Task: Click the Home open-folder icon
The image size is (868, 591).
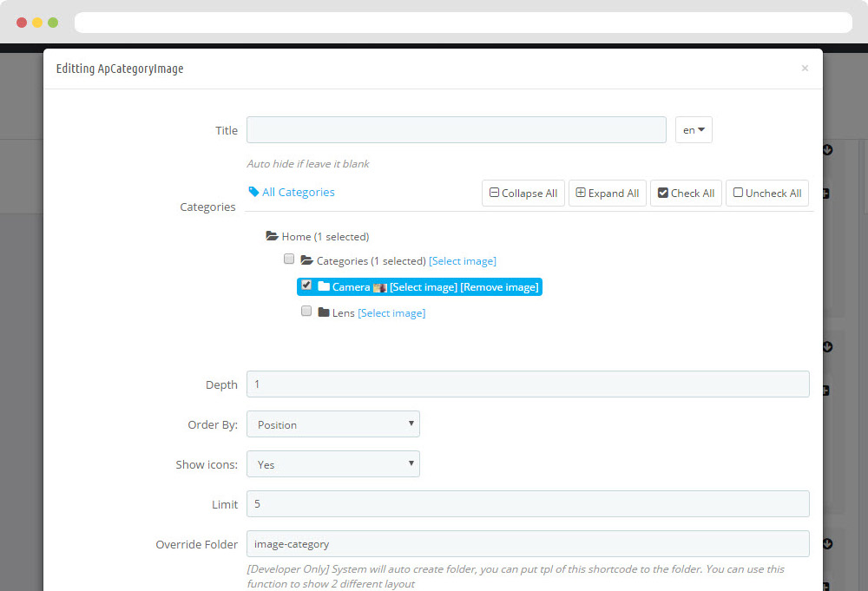Action: point(272,236)
